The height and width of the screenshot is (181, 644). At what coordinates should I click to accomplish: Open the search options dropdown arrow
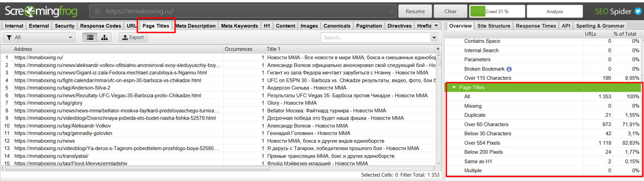pos(434,37)
